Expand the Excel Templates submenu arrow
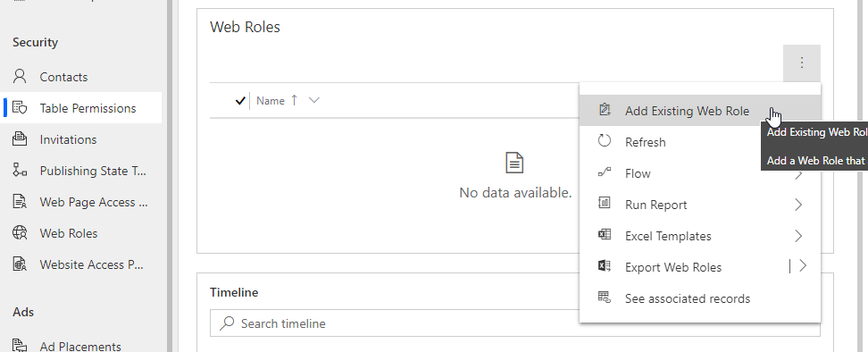Screen dimensions: 868x352 pos(798,236)
